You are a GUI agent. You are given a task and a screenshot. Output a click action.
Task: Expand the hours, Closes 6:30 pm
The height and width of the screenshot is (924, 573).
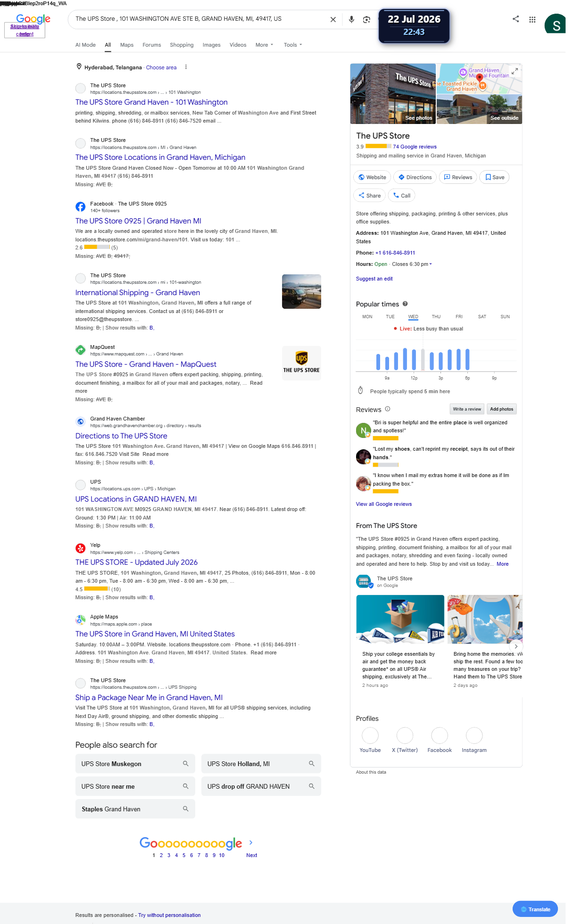(412, 264)
